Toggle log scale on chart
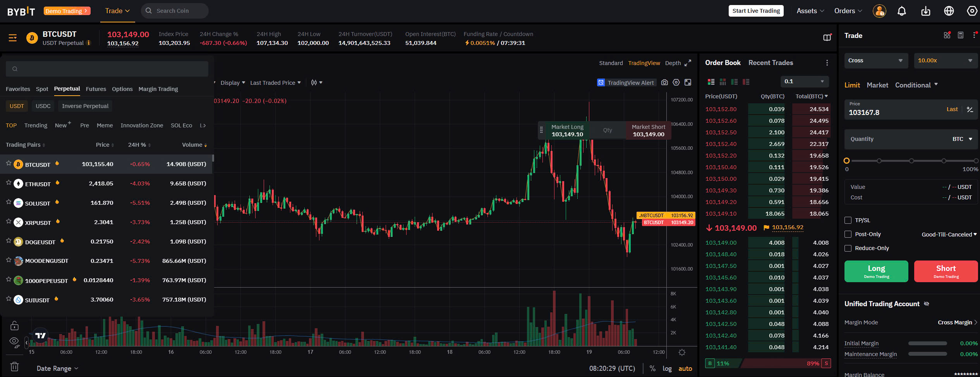 point(667,368)
